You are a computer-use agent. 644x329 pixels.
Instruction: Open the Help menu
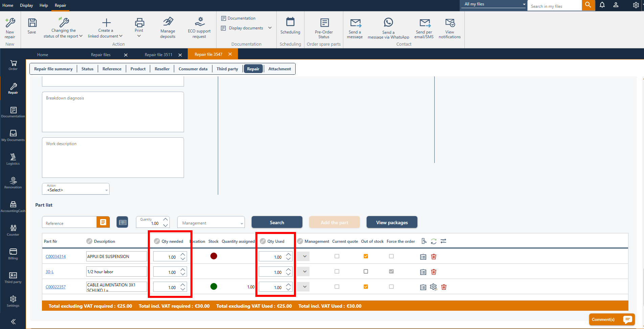point(44,5)
